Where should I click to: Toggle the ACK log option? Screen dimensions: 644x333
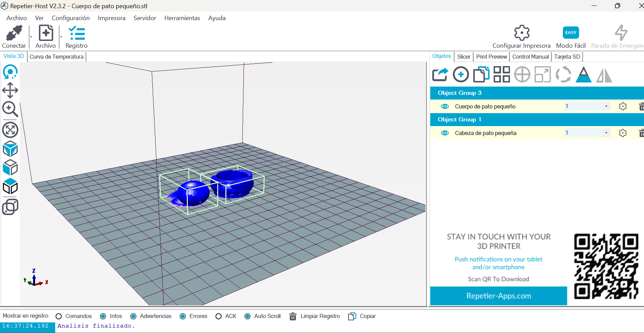(x=219, y=316)
